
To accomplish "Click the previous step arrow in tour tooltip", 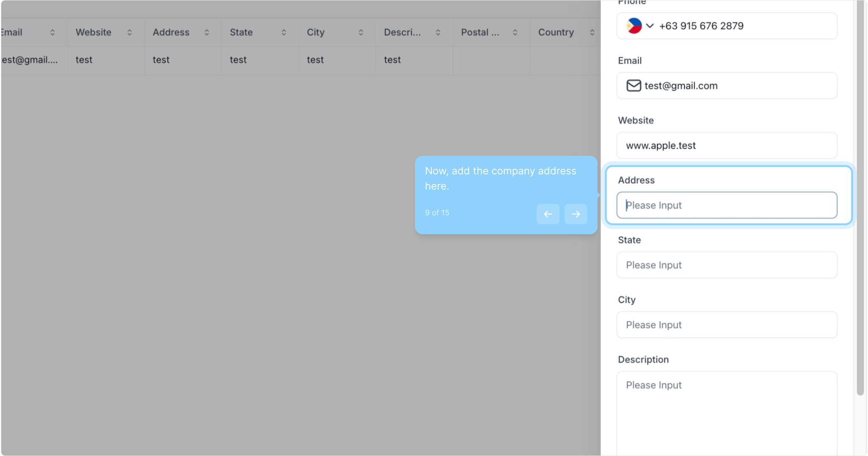I will coord(548,214).
